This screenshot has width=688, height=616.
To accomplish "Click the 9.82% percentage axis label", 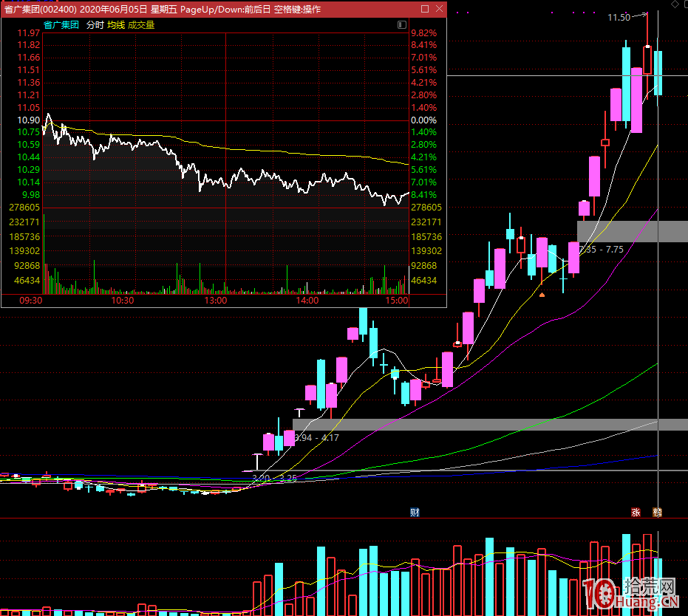I will point(424,33).
